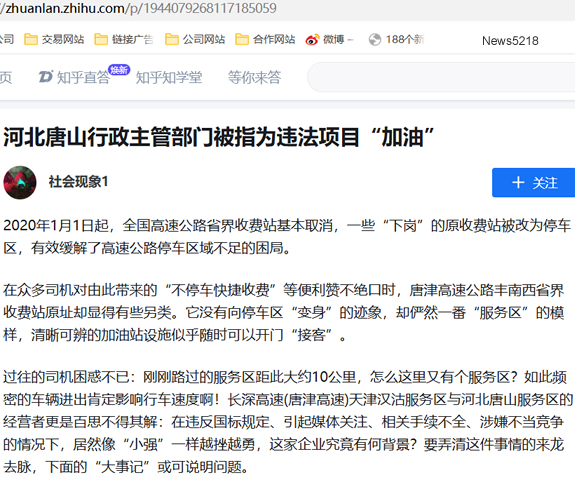Click the first paragraph starting with 2020年1月1日起
Viewport: 579px width, 487px height.
click(287, 237)
